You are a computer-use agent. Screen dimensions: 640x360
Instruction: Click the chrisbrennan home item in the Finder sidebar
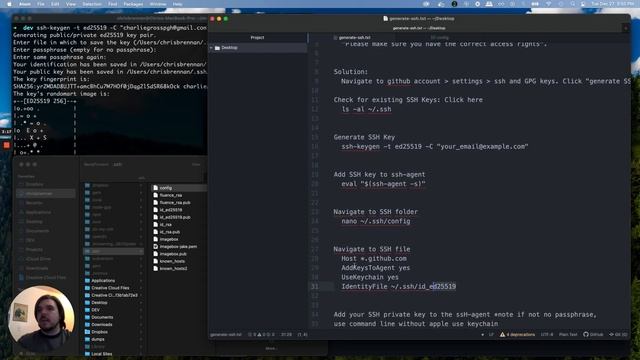45,193
